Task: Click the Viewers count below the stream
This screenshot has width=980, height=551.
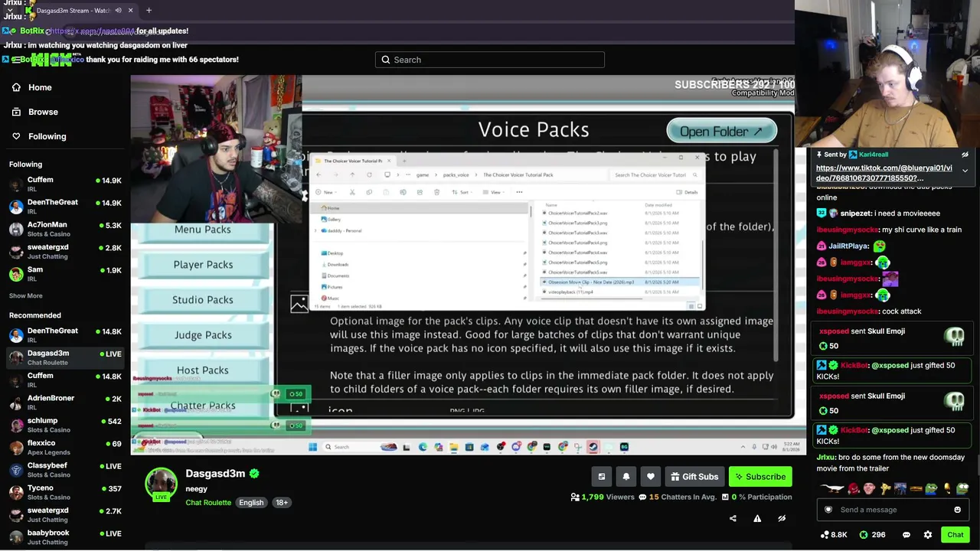Action: click(603, 497)
